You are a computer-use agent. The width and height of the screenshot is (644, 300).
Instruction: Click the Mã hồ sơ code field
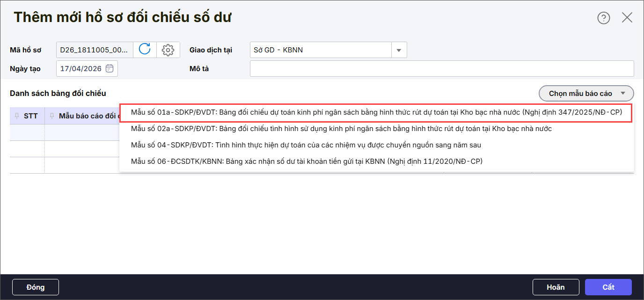click(94, 50)
